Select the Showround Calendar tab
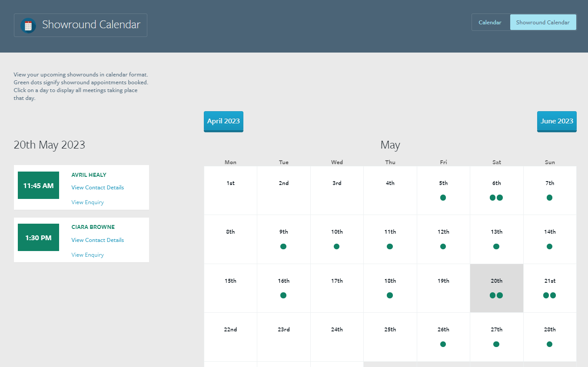 tap(543, 22)
